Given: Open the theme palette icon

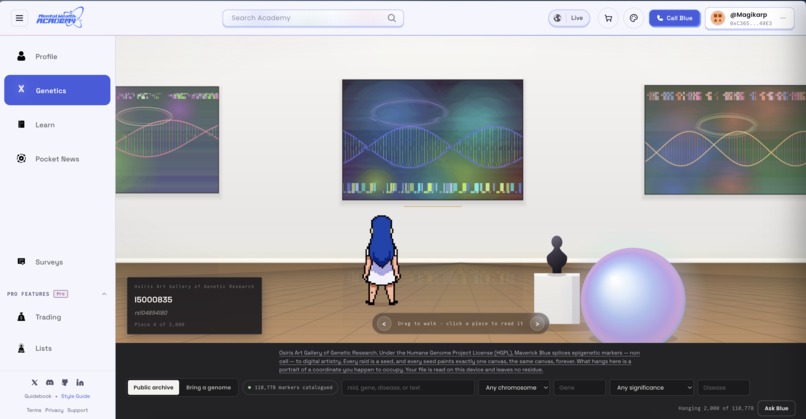Looking at the screenshot, I should point(633,18).
